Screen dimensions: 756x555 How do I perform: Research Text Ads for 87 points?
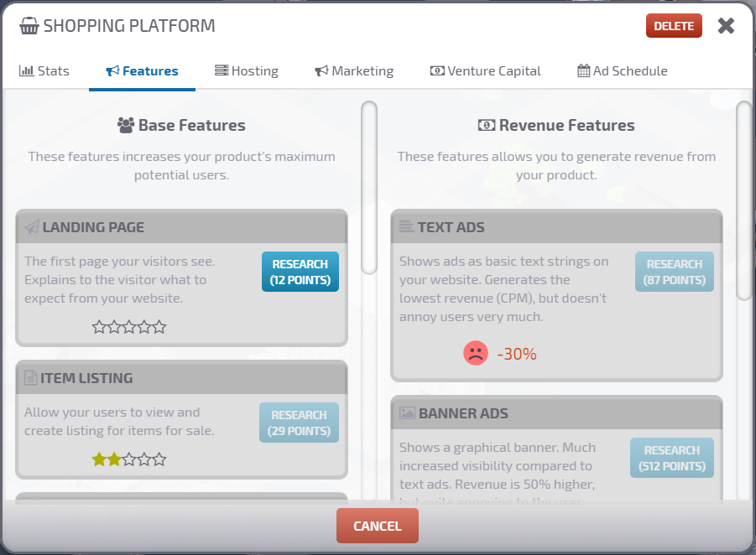point(674,272)
